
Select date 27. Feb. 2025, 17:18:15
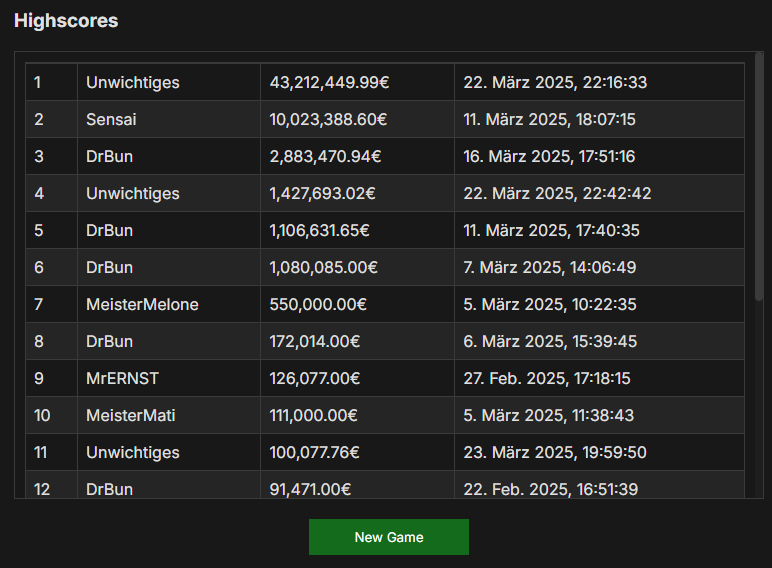547,378
